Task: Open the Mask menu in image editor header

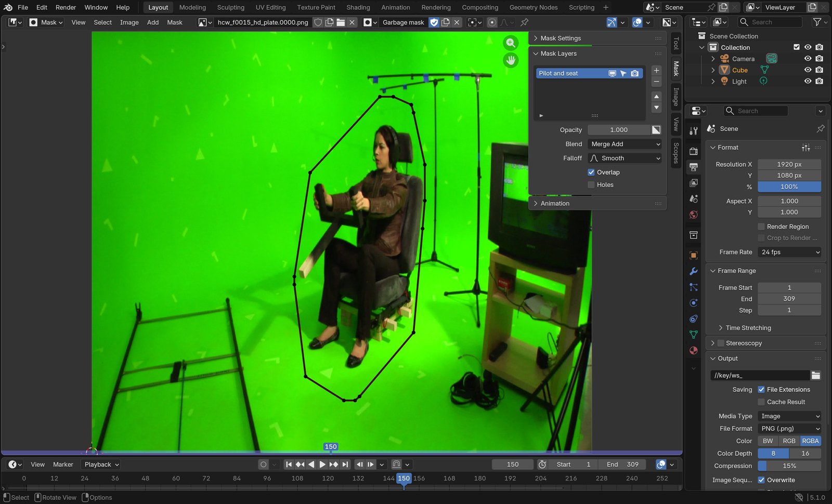Action: click(175, 22)
